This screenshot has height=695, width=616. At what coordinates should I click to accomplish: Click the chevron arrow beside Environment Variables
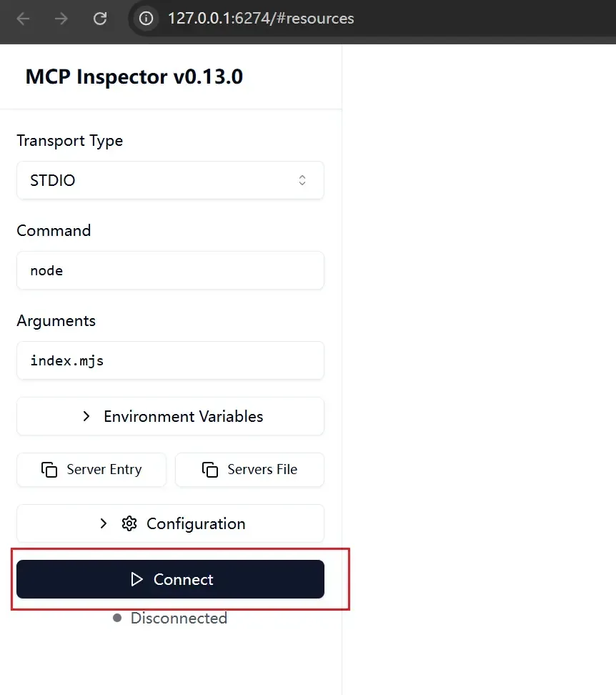[x=86, y=416]
